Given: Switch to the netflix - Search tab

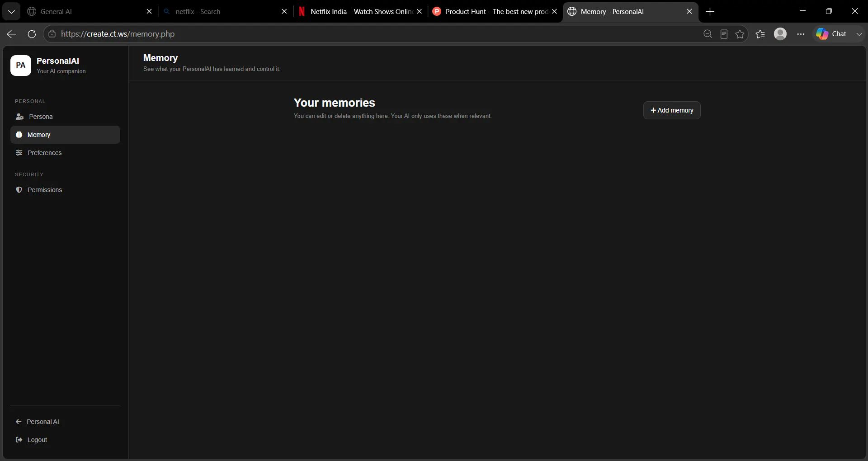Looking at the screenshot, I should click(x=225, y=12).
